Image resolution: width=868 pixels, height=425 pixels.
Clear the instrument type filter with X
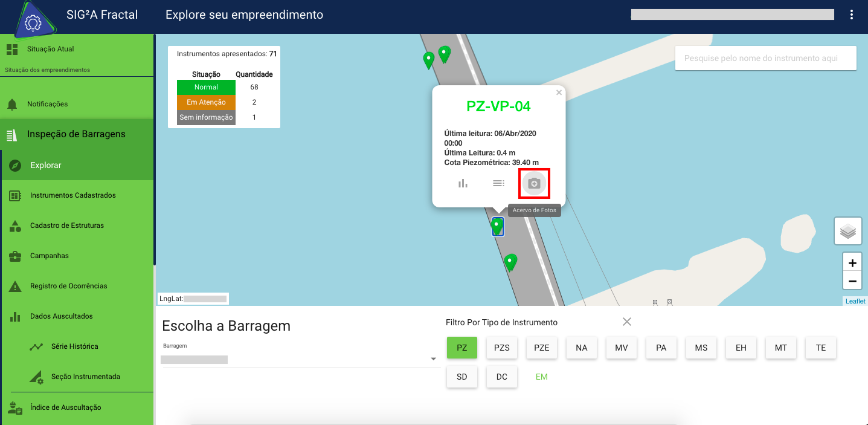point(627,322)
